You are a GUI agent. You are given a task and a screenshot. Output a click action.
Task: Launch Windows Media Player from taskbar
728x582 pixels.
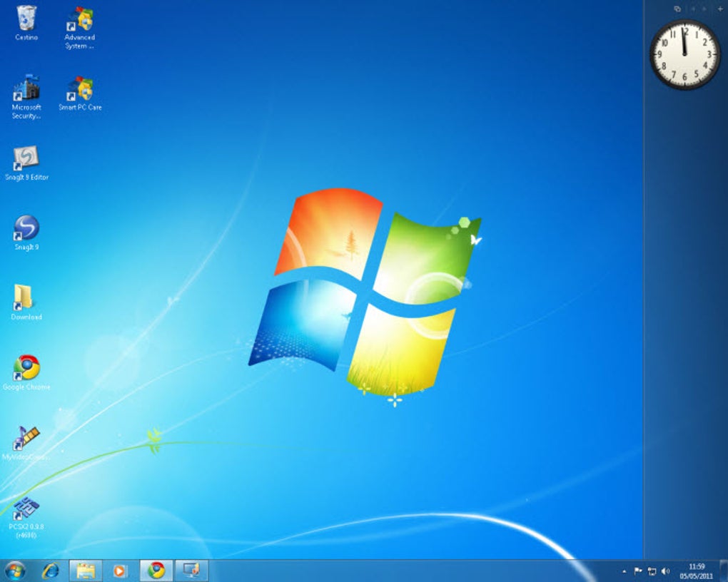(119, 571)
